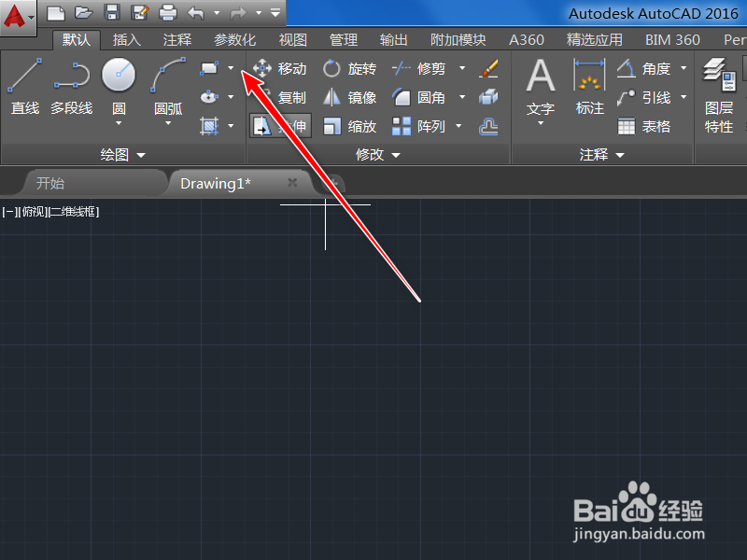Switch to the 管理 ribbon tab

(343, 40)
